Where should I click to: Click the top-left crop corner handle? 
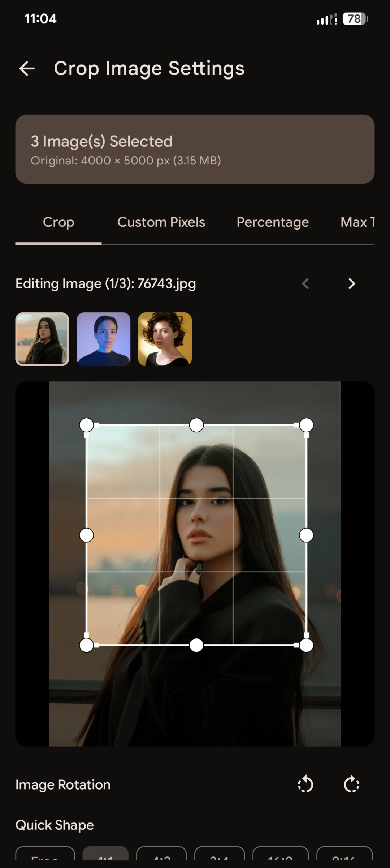tap(86, 425)
